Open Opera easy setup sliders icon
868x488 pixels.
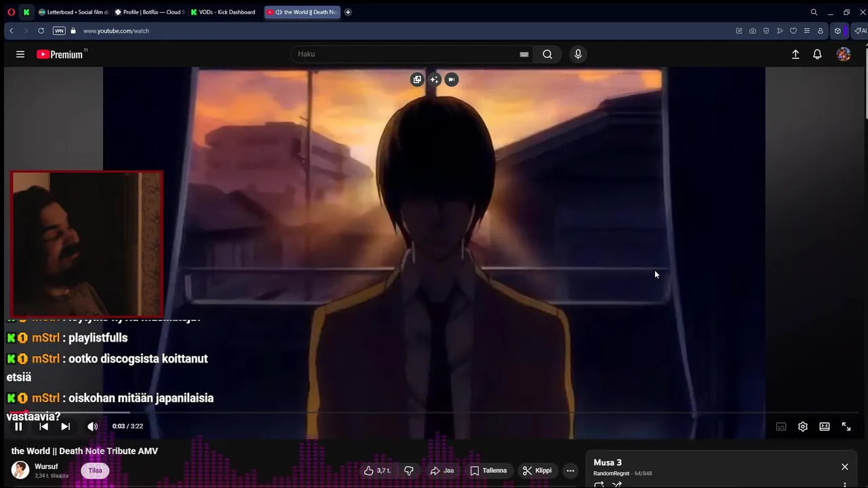point(807,30)
